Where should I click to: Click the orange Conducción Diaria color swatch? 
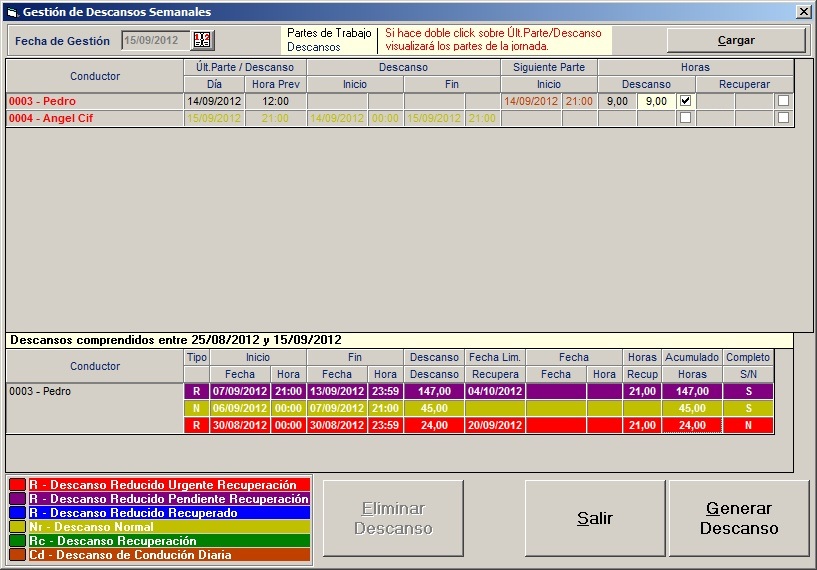coord(18,555)
